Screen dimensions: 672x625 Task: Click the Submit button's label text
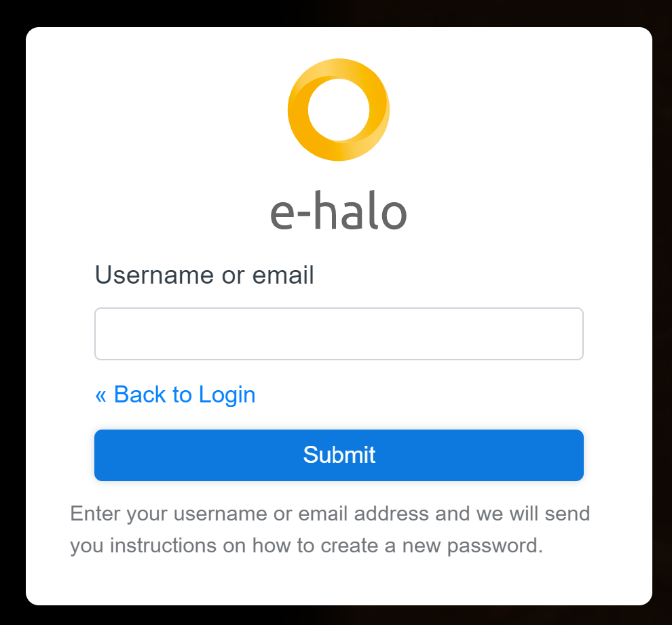(339, 455)
